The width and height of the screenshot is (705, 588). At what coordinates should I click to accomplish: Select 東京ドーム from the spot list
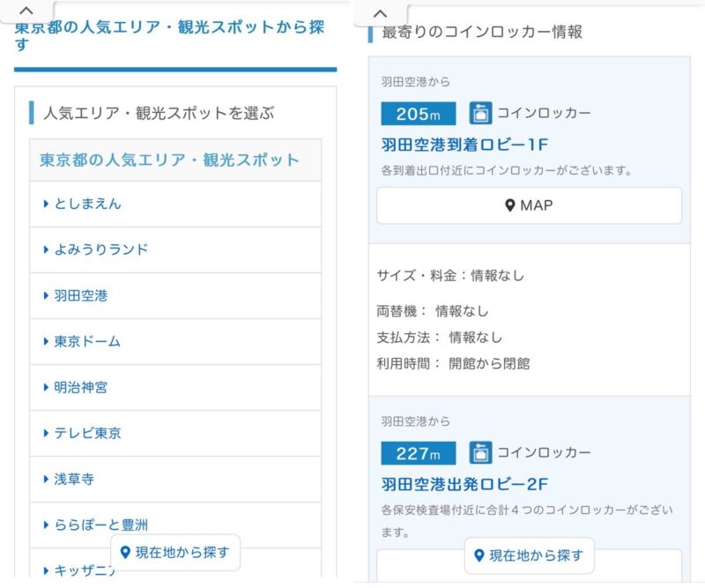click(87, 341)
